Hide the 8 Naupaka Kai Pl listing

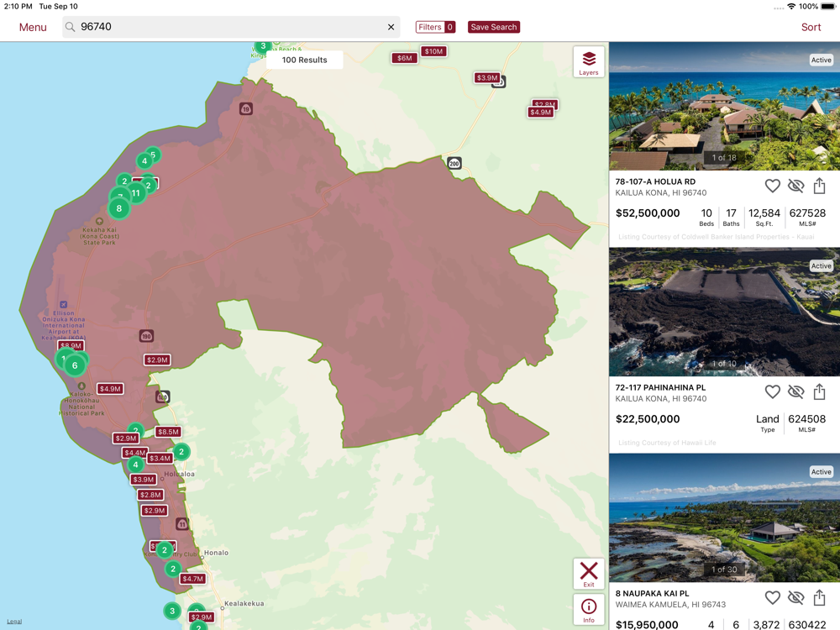796,597
